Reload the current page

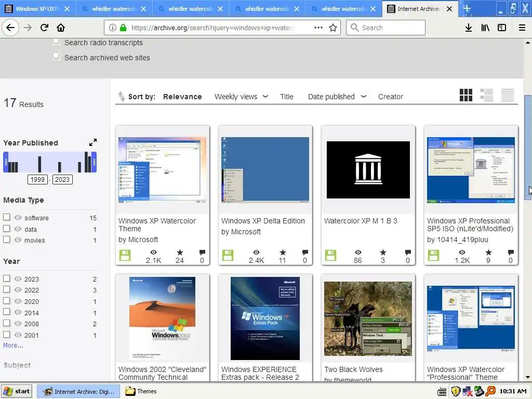(x=44, y=28)
